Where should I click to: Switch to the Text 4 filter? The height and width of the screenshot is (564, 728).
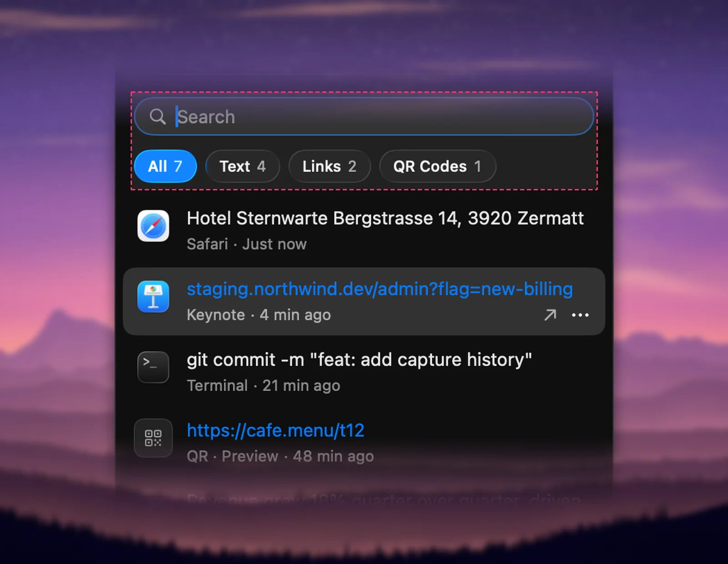243,166
